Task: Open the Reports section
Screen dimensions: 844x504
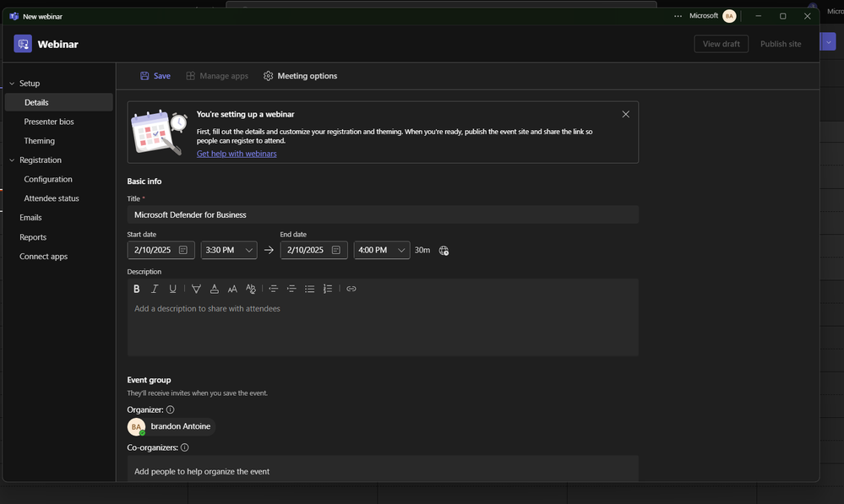Action: coord(33,237)
